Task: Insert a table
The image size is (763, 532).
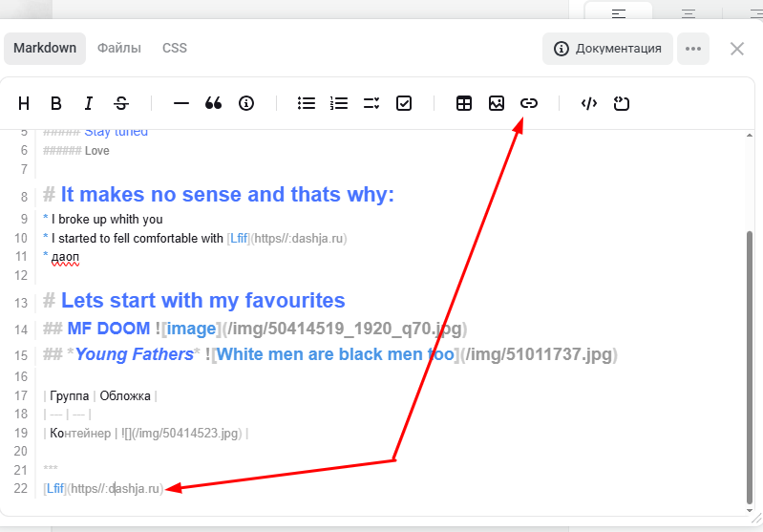Action: pos(464,103)
